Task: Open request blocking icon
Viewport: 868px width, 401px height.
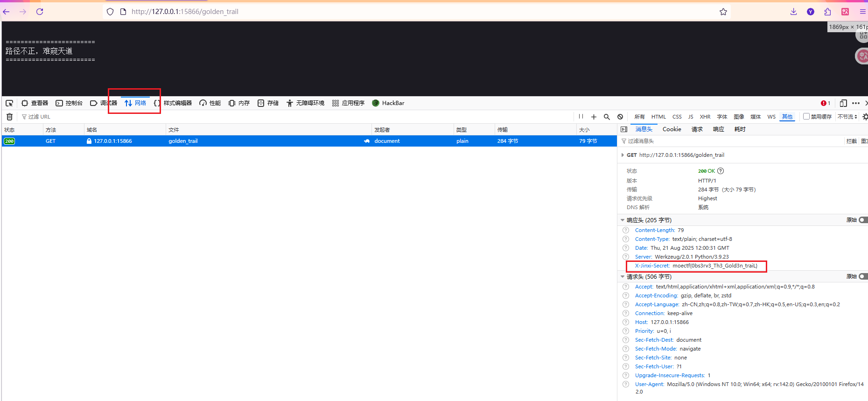Action: (x=620, y=117)
